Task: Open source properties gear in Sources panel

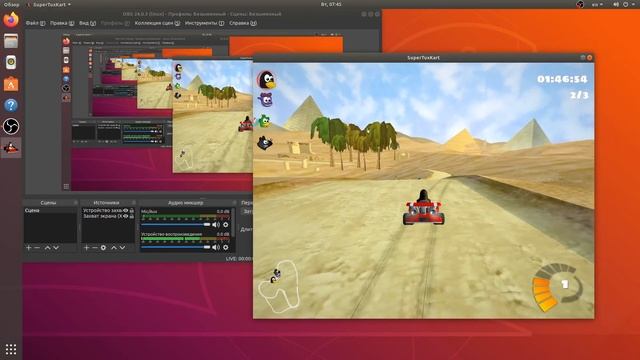Action: 103,248
